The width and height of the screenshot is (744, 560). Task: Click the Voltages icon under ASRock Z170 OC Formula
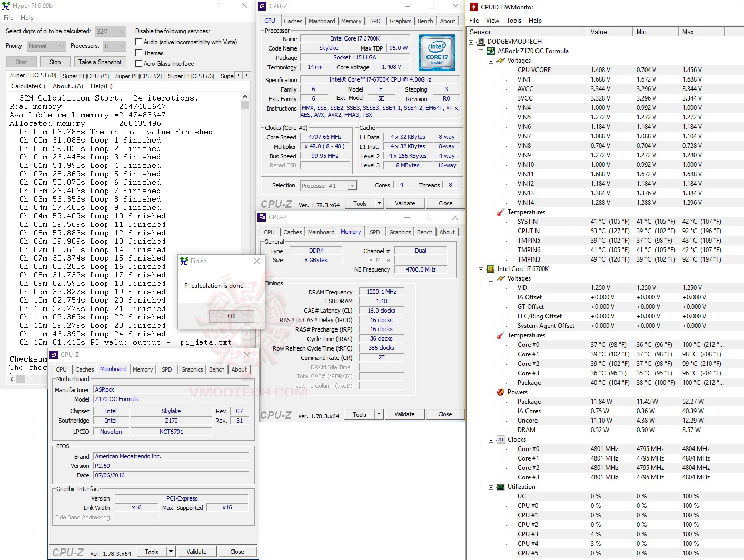coord(501,61)
